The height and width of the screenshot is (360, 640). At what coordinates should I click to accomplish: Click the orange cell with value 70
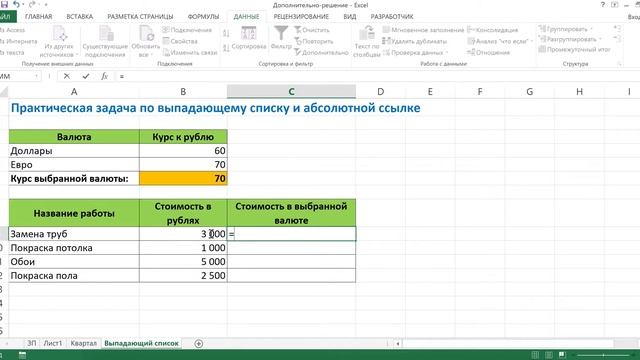point(183,178)
